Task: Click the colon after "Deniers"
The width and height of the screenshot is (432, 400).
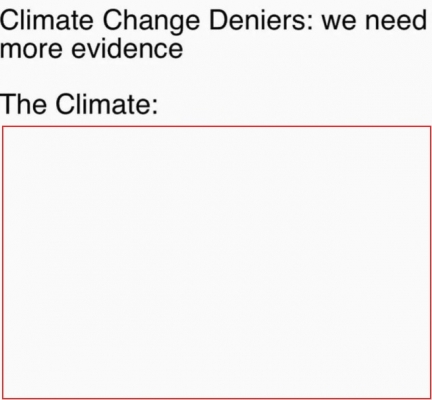Action: click(x=310, y=23)
